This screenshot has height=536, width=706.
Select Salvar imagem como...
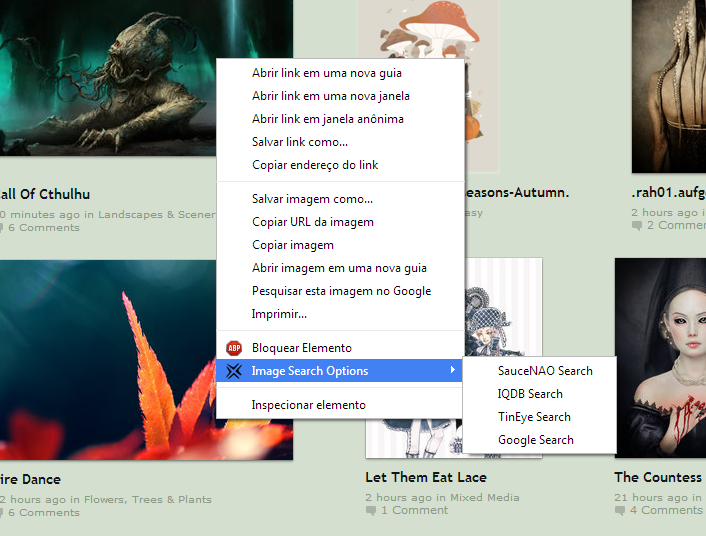click(340, 199)
